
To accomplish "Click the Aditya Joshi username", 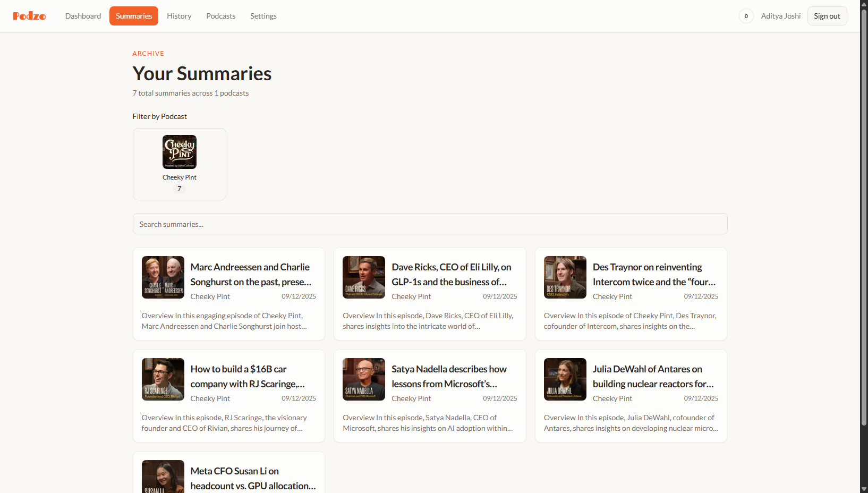I will (x=780, y=16).
